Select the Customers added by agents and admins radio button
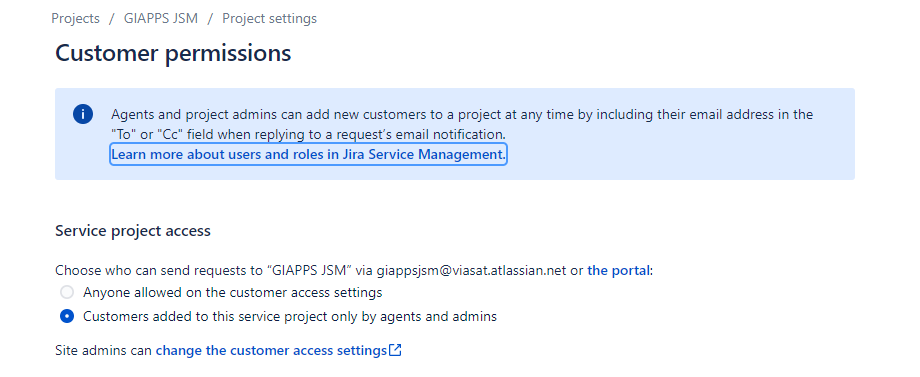The image size is (920, 377). point(67,317)
